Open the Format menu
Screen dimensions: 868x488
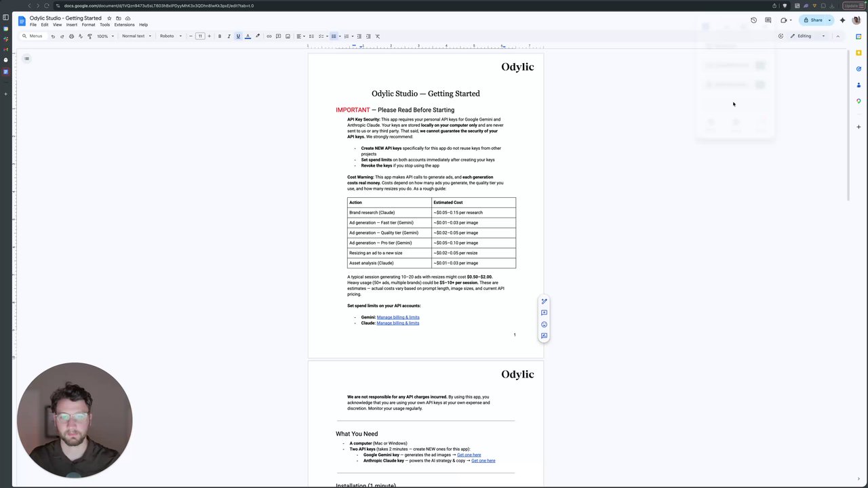tap(88, 24)
